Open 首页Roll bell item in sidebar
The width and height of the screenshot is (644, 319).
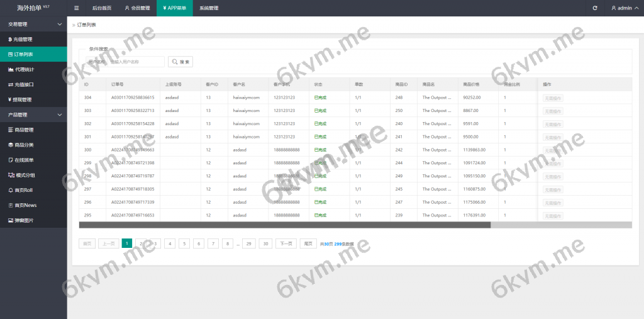point(23,190)
